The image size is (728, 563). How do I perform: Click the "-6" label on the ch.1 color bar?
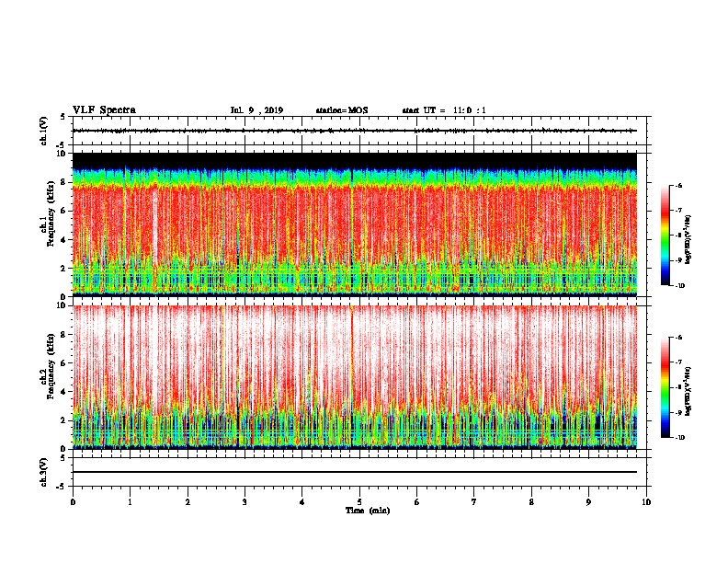coord(677,185)
